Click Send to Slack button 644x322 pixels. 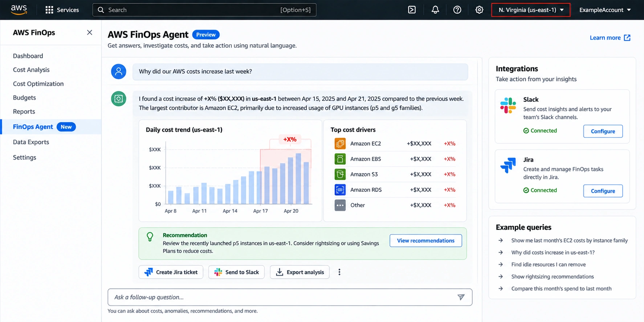point(236,272)
